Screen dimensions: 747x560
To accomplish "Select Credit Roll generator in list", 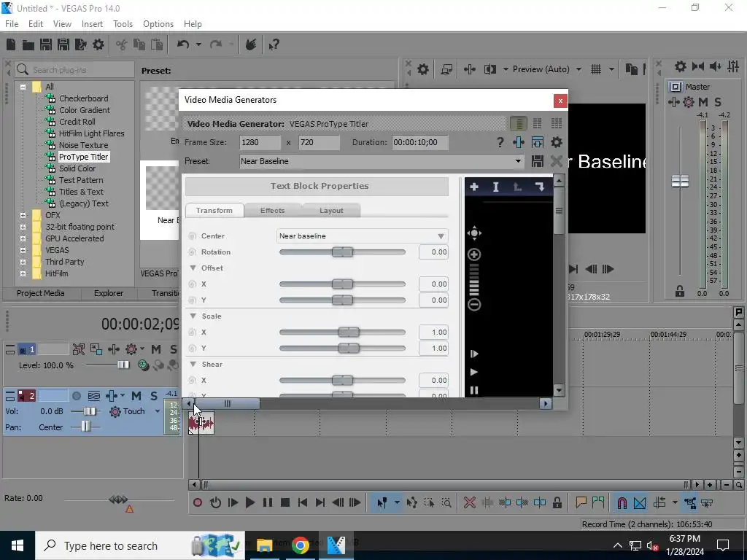I will pyautogui.click(x=77, y=122).
